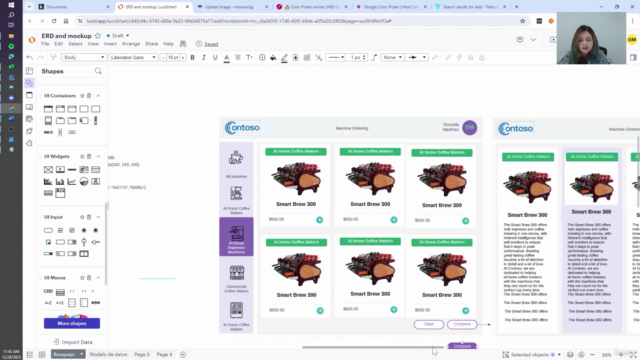Decrease font size with minus button
Screen dimensions: 640x360
[163, 58]
